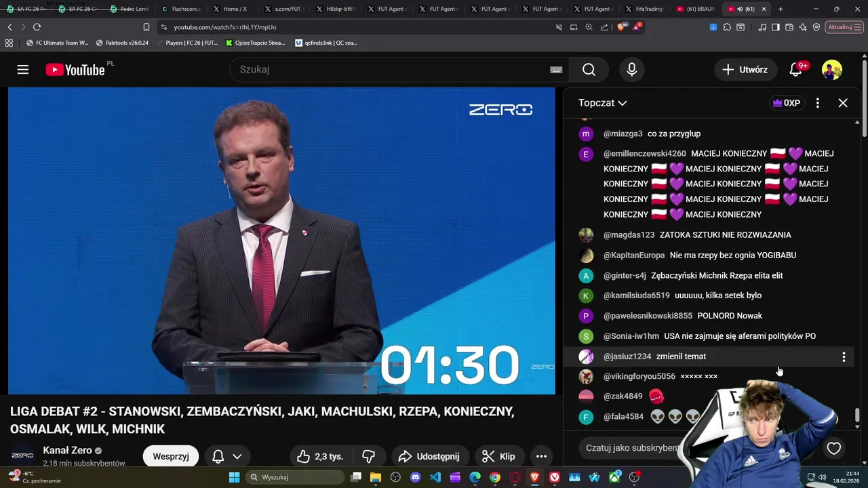Viewport: 868px width, 488px height.
Task: Click the Wesprzyj support button
Action: 171,456
